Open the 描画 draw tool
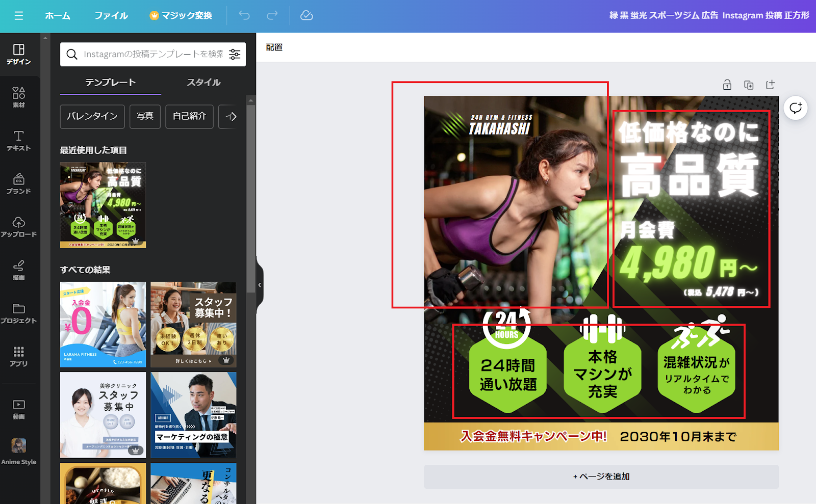Image resolution: width=816 pixels, height=504 pixels. tap(19, 270)
